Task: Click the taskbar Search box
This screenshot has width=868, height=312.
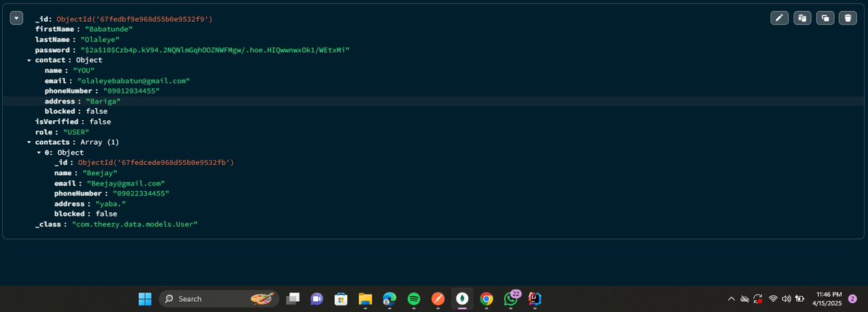Action: 218,298
